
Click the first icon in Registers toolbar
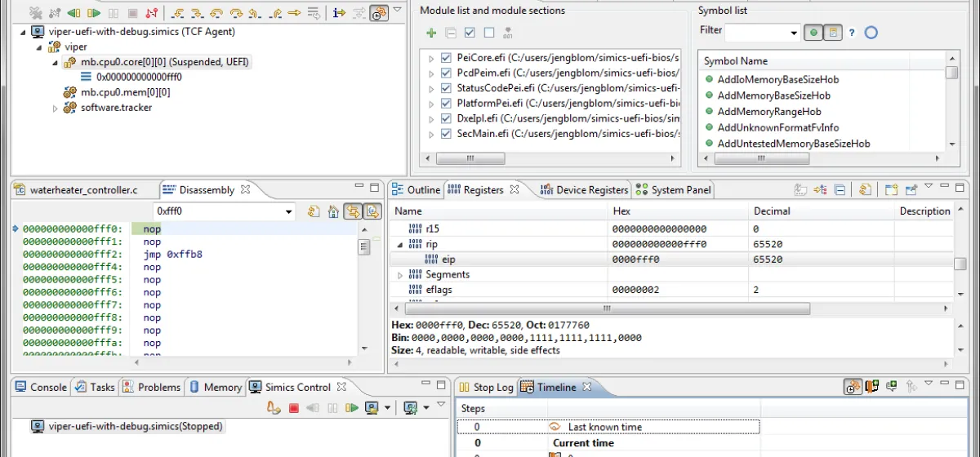point(800,190)
